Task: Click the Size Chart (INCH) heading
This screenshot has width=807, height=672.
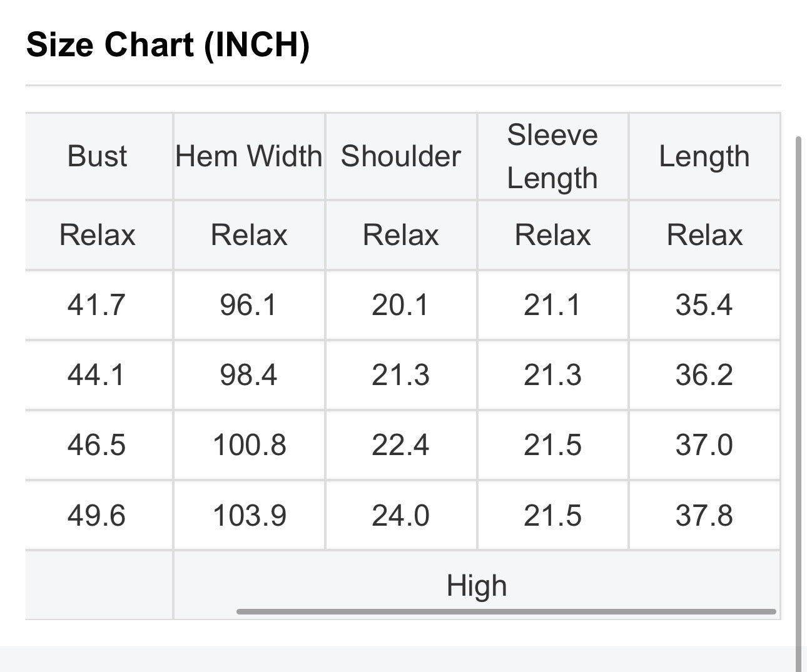Action: coord(168,45)
